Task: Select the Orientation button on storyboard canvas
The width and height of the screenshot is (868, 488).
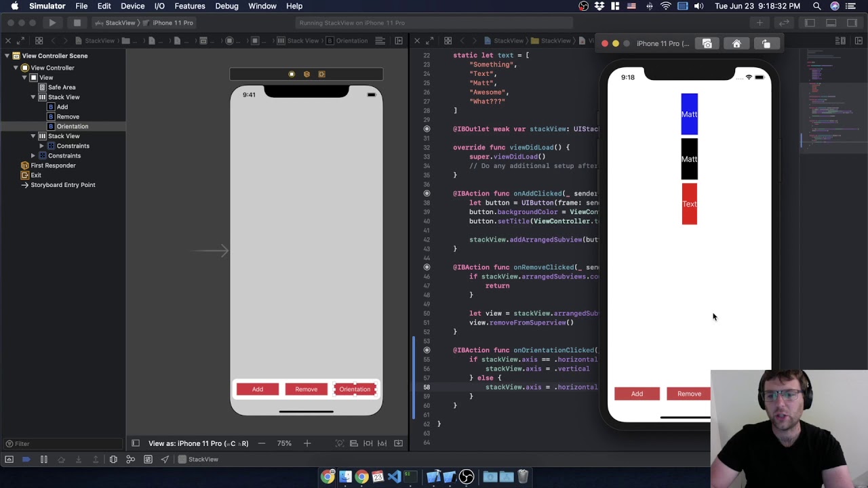Action: click(355, 389)
